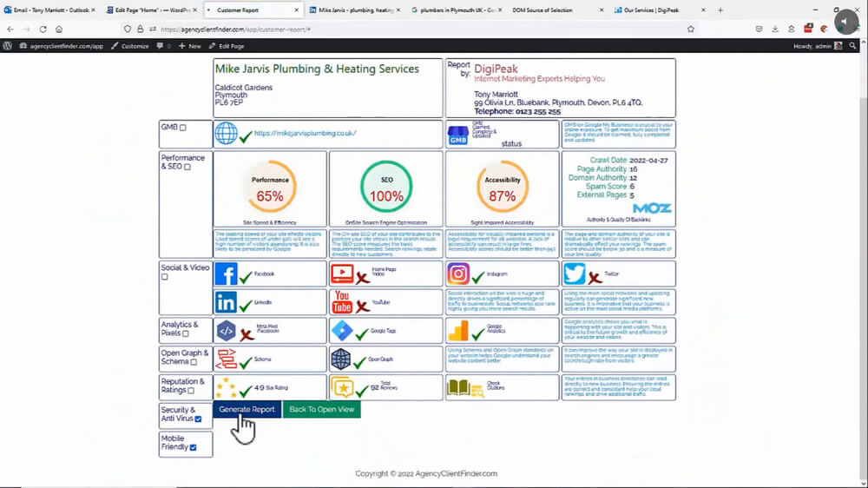Click the website globe icon
Image resolution: width=868 pixels, height=488 pixels.
point(226,134)
